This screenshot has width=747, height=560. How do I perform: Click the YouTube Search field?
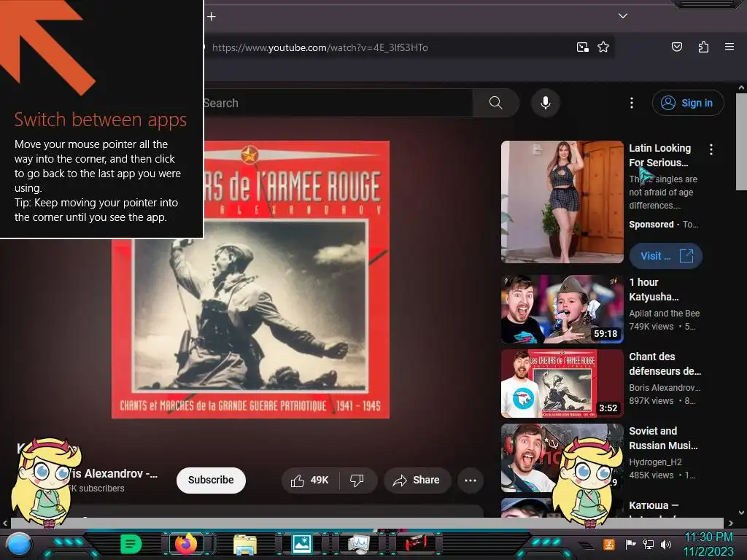tap(338, 103)
